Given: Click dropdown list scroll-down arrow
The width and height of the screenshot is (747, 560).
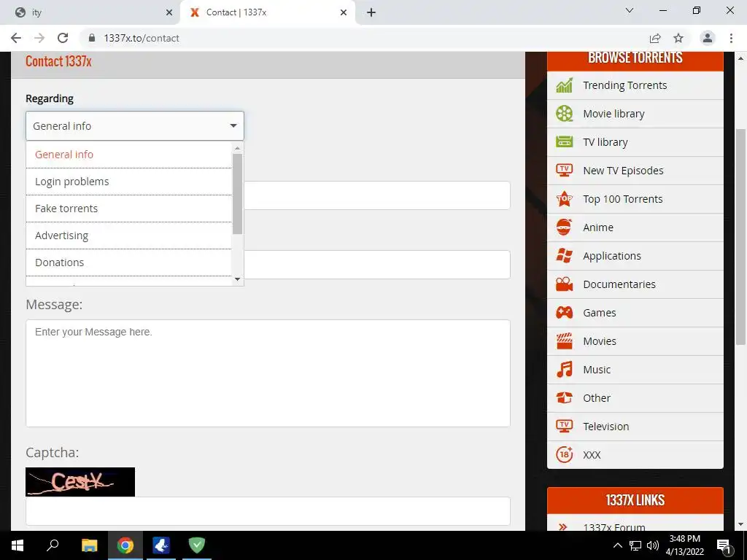Looking at the screenshot, I should click(x=237, y=279).
